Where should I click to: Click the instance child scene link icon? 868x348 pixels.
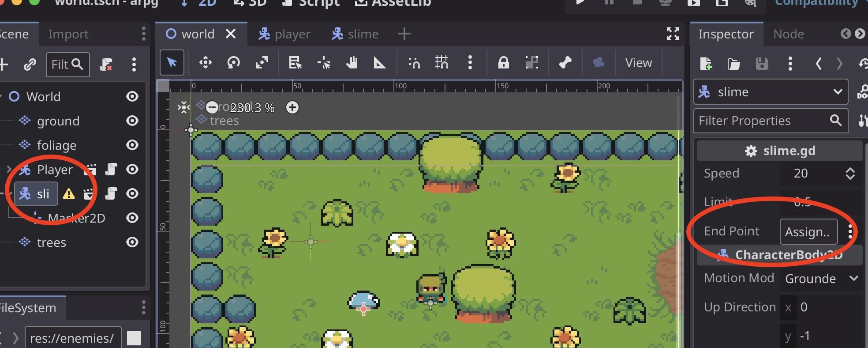pyautogui.click(x=30, y=64)
